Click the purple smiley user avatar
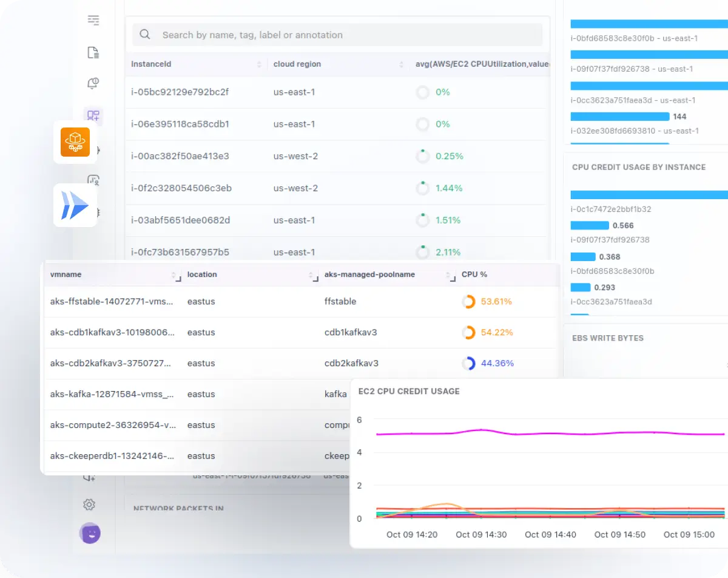Image resolution: width=728 pixels, height=578 pixels. coord(90,533)
